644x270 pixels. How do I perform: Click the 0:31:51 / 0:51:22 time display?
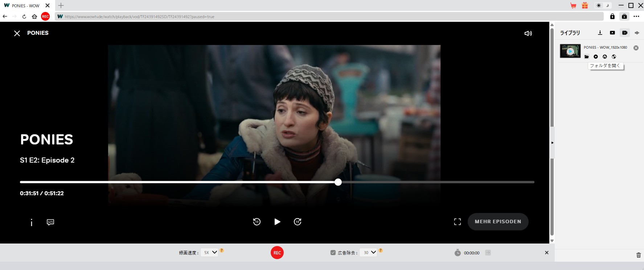pyautogui.click(x=42, y=193)
